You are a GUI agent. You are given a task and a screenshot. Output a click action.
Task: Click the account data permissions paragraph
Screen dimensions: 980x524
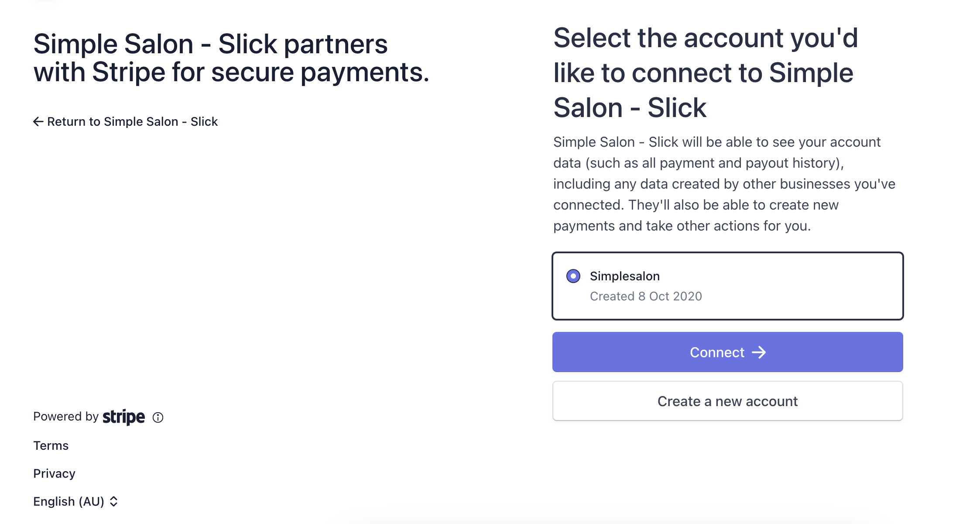coord(724,184)
